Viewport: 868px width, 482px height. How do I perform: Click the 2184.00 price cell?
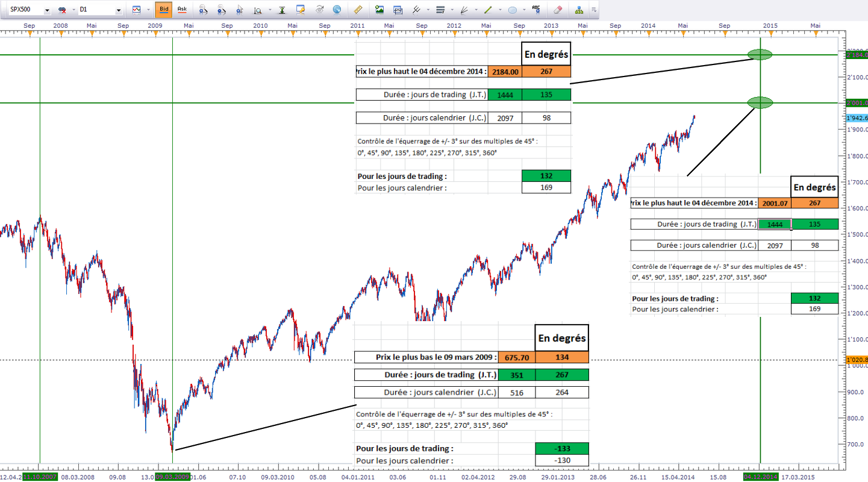point(506,72)
